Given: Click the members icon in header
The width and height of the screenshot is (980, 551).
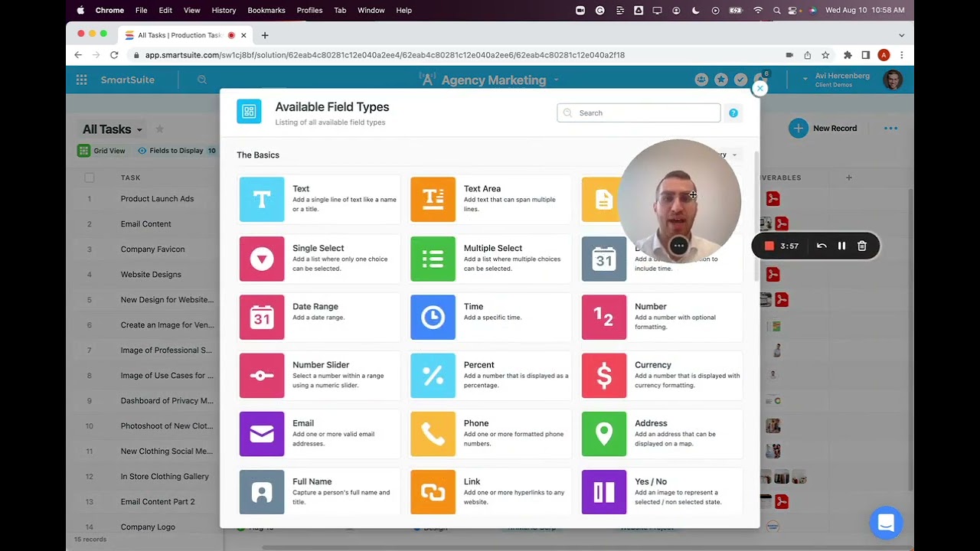Looking at the screenshot, I should pos(701,80).
